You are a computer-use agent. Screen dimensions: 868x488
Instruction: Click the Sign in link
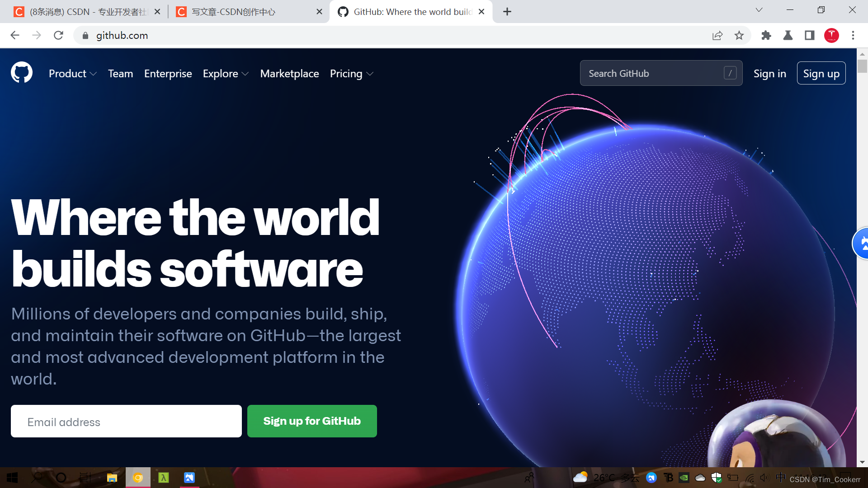click(769, 74)
